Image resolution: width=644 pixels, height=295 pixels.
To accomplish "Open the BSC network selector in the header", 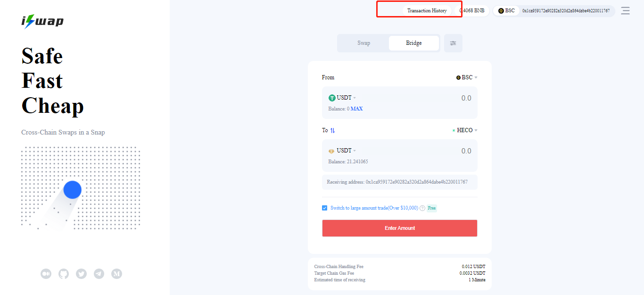I will coord(506,11).
